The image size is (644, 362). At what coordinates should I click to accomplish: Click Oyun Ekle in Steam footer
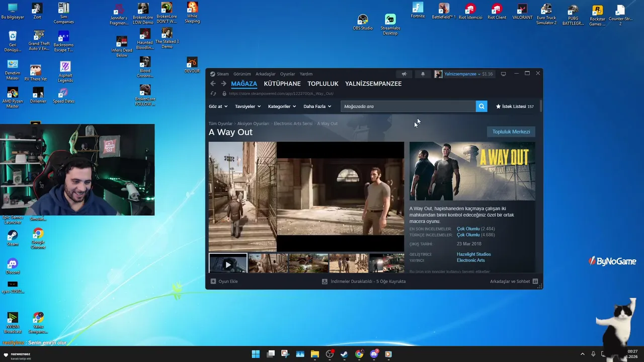point(228,282)
